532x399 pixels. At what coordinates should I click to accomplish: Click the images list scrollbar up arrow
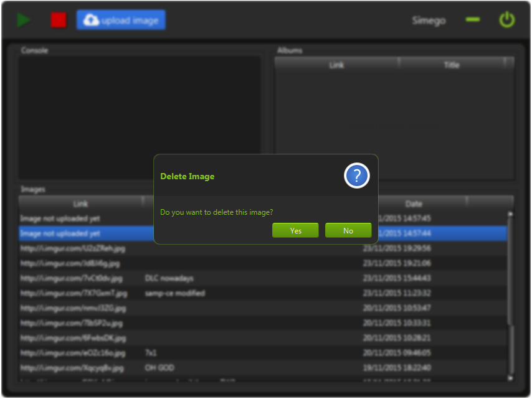click(510, 214)
